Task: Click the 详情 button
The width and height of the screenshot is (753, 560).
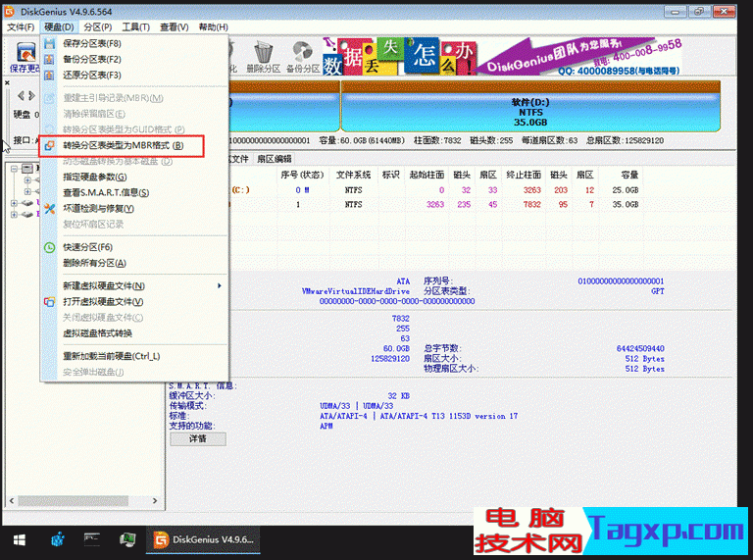Action: click(198, 438)
